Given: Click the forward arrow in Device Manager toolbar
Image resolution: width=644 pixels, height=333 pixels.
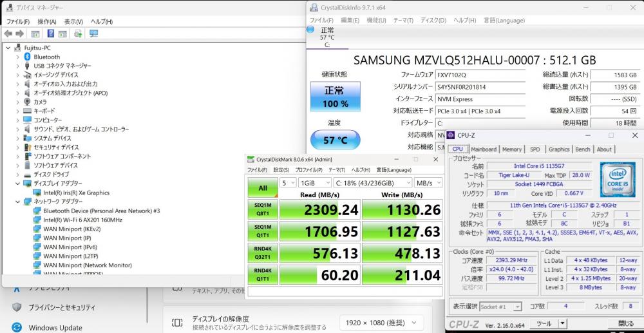Looking at the screenshot, I should pos(19,33).
